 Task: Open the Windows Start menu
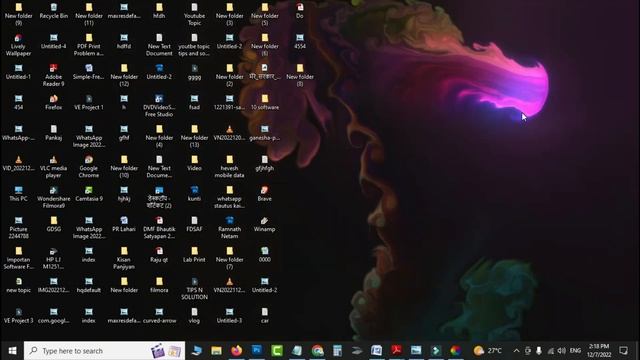coord(12,351)
